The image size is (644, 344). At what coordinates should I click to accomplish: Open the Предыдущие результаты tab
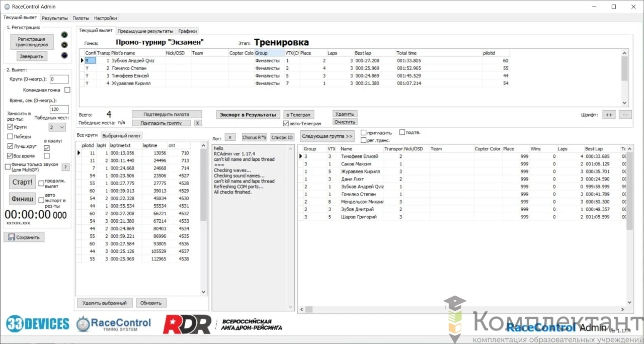tap(146, 31)
